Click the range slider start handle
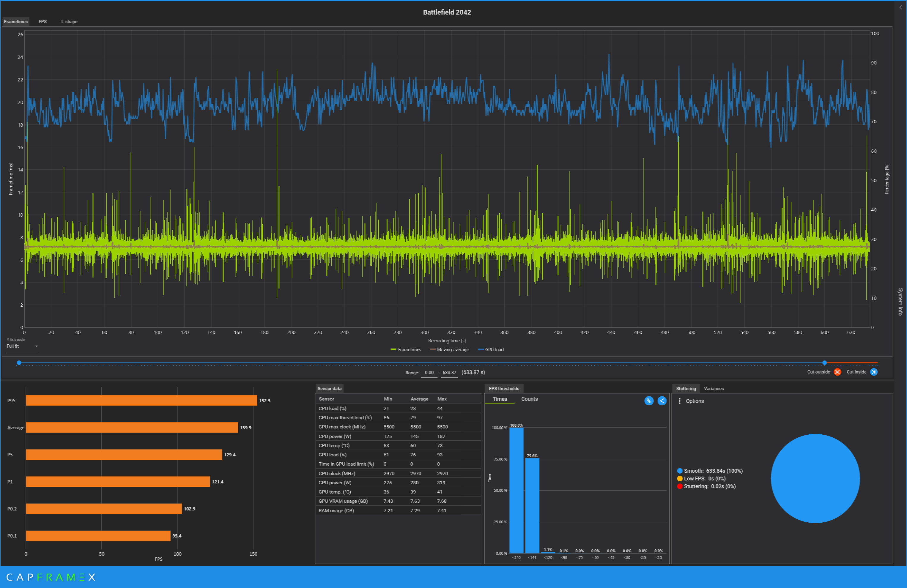Screen dimensions: 907x588 tap(19, 363)
